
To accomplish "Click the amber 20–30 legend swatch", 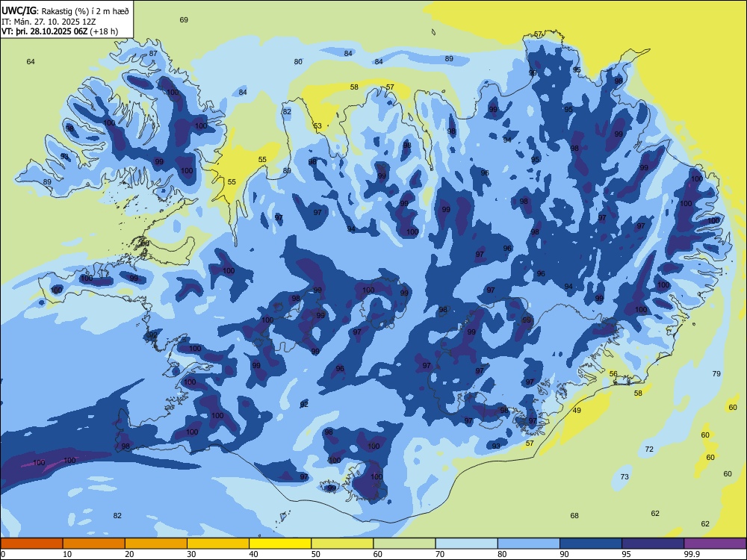I will (x=156, y=544).
